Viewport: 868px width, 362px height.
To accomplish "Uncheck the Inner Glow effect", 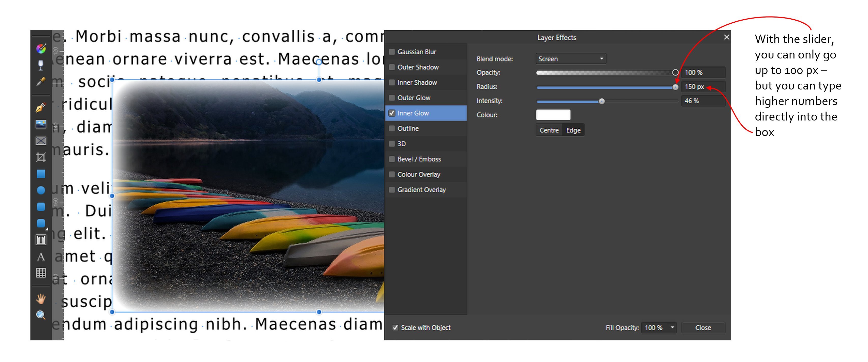I will (392, 113).
